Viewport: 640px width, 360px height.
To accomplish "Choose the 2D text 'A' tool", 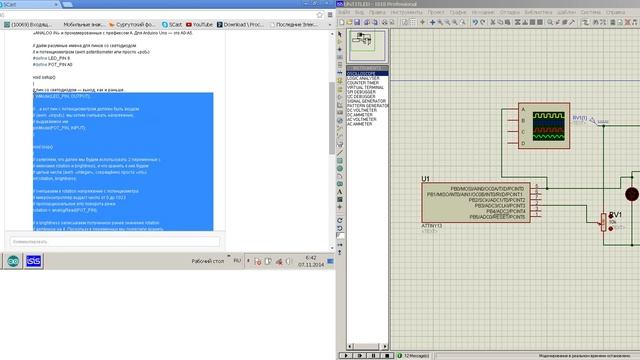I will tap(340, 191).
